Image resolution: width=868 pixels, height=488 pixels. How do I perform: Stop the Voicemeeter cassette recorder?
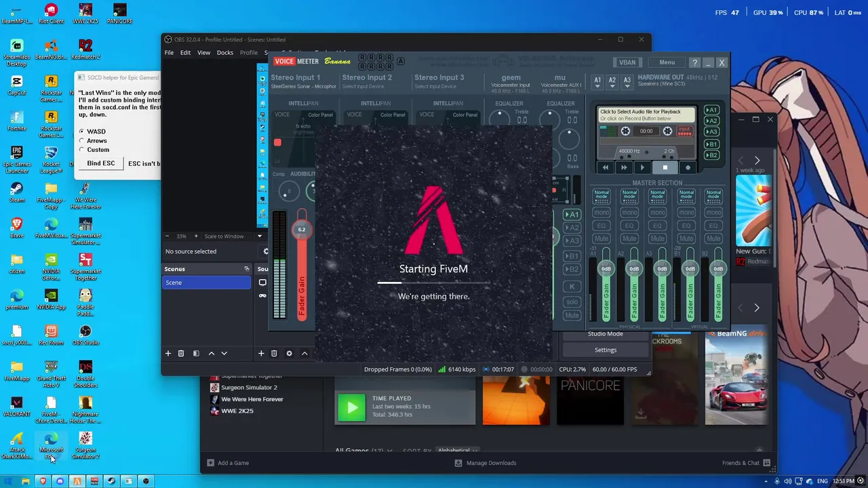(x=665, y=167)
